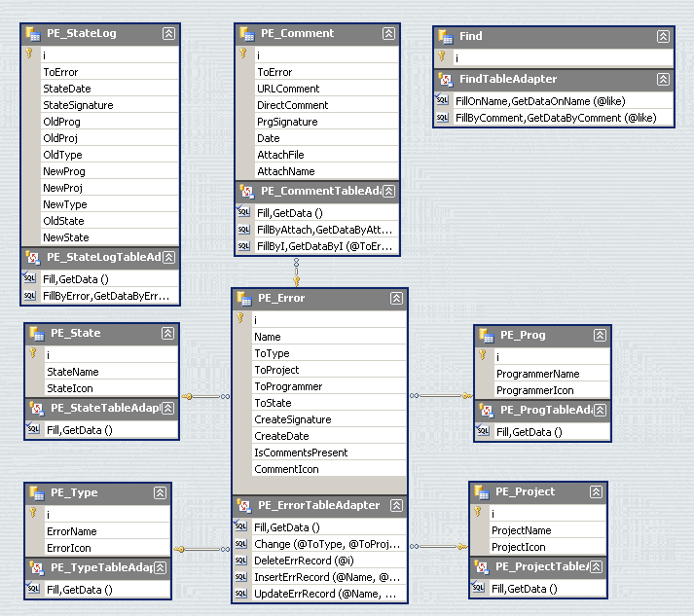Click the PE_TypeTableAdapter icon
This screenshot has height=616, width=694.
click(x=37, y=567)
